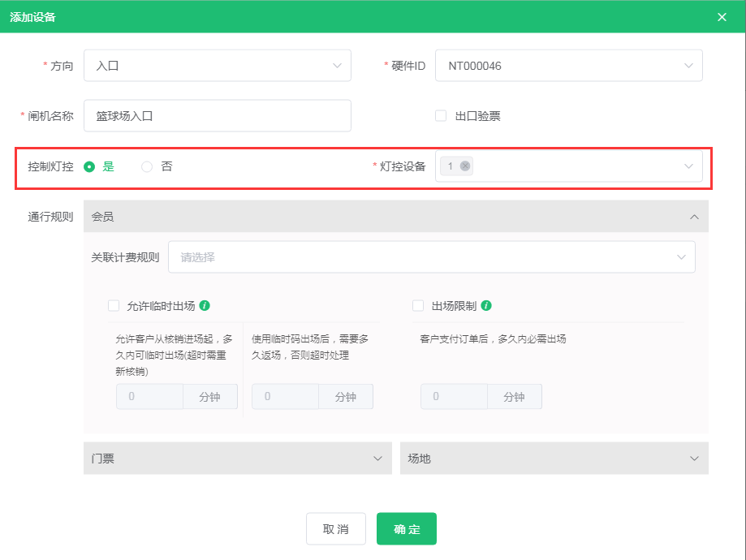Image resolution: width=746 pixels, height=560 pixels.
Task: Open the 硬件ID dropdown
Action: pyautogui.click(x=568, y=66)
